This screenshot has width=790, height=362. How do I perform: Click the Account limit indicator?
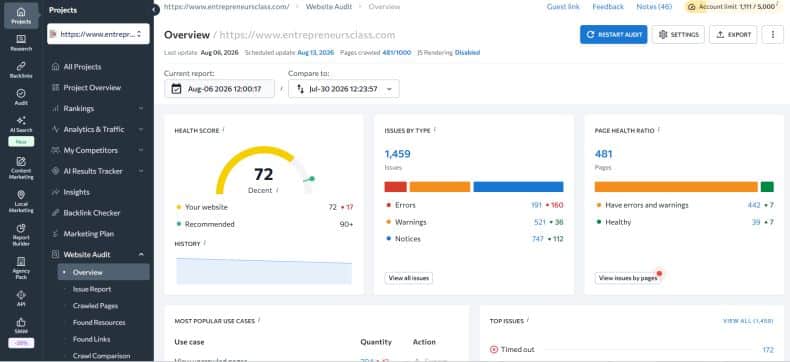(x=734, y=7)
